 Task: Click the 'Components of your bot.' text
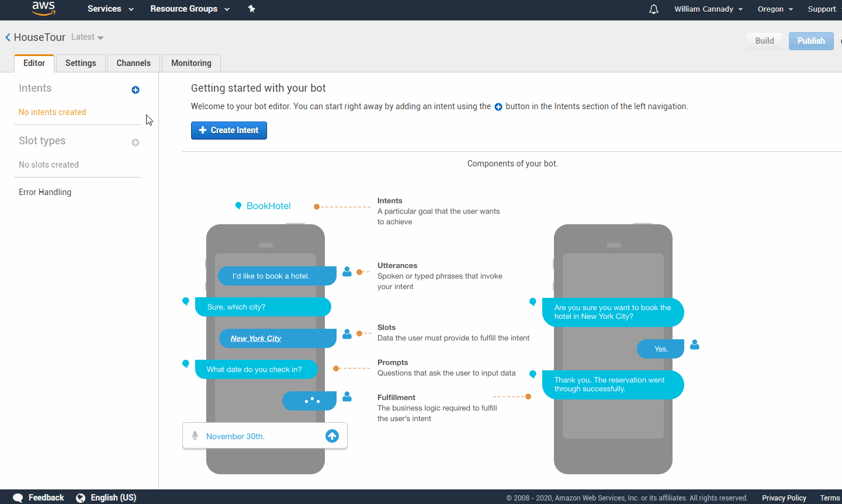tap(512, 164)
